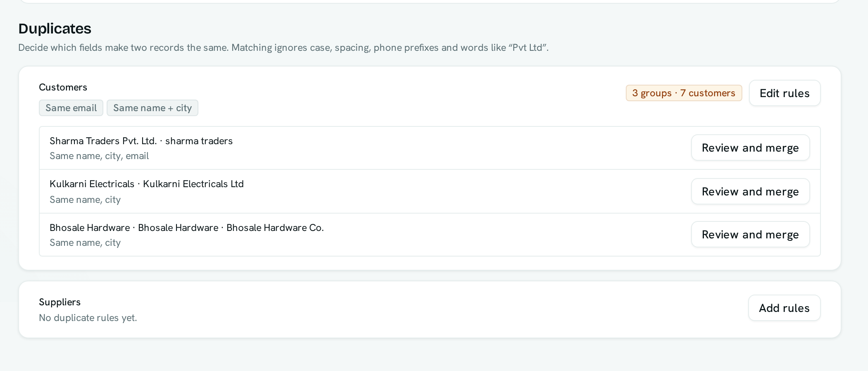Click the 'Same name, city, email' match label
868x371 pixels.
(x=99, y=156)
